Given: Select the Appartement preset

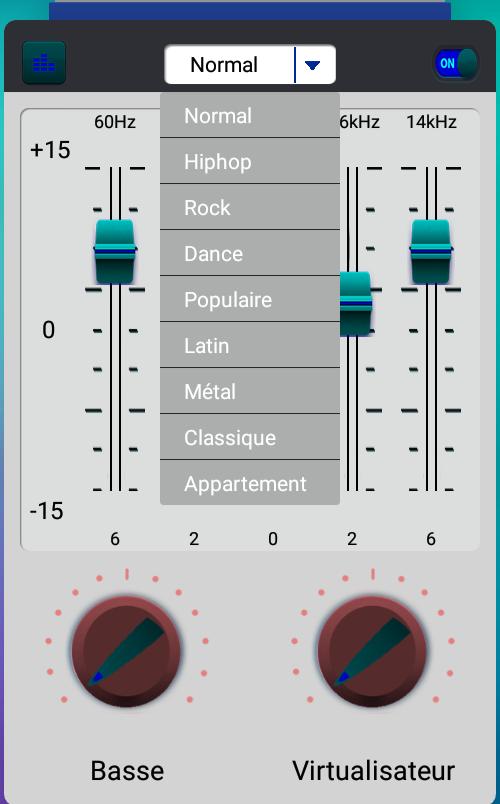Looking at the screenshot, I should (x=250, y=483).
